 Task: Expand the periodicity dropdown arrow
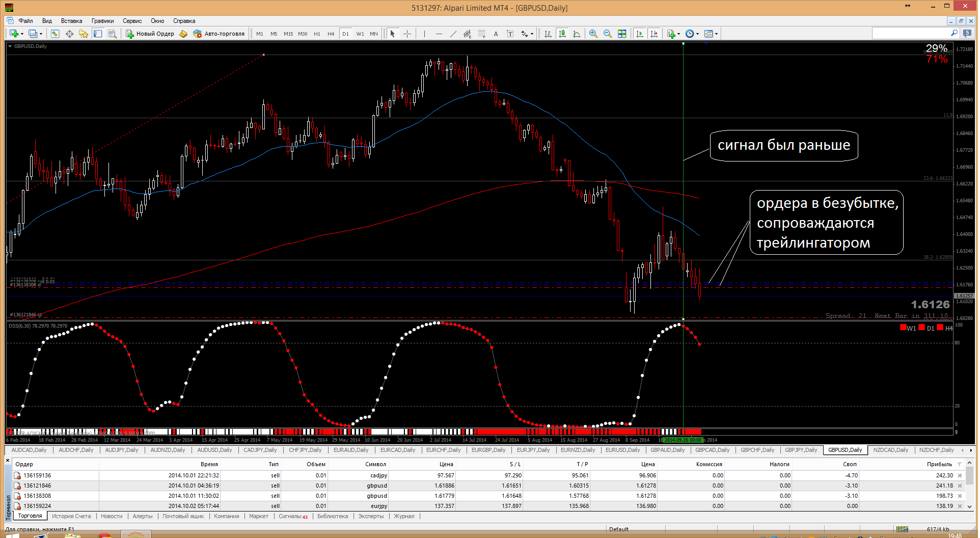click(697, 34)
